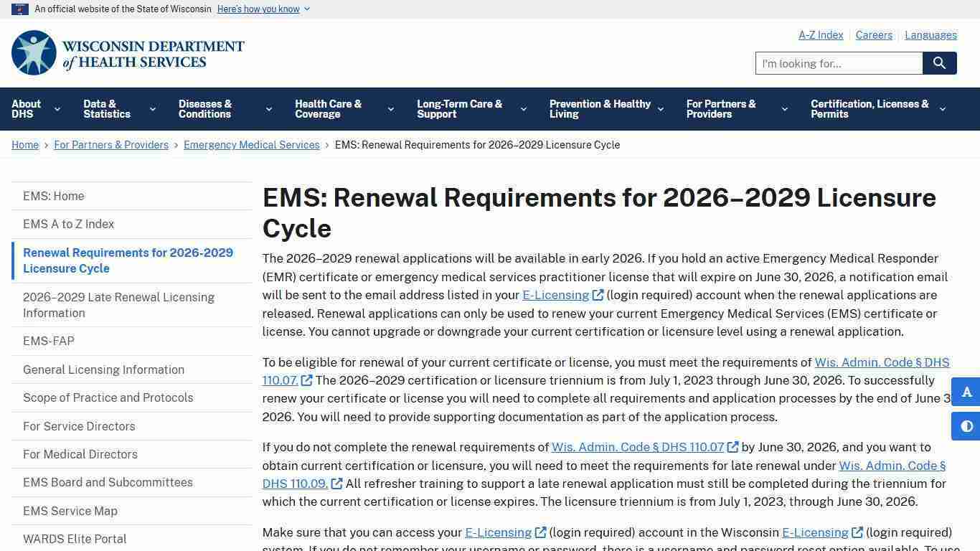The image size is (980, 551).
Task: Click the search magnifying glass icon
Action: click(939, 63)
